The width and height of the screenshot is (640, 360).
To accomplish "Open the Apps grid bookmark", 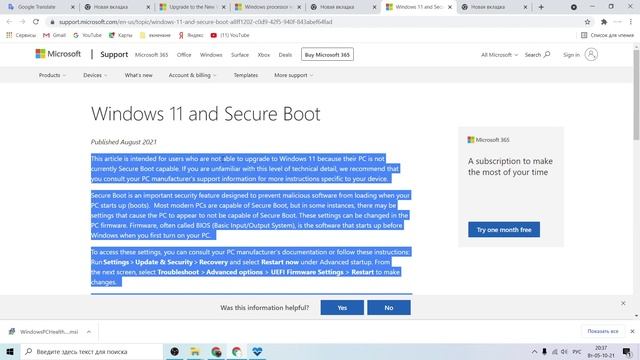I will pyautogui.click(x=21, y=36).
